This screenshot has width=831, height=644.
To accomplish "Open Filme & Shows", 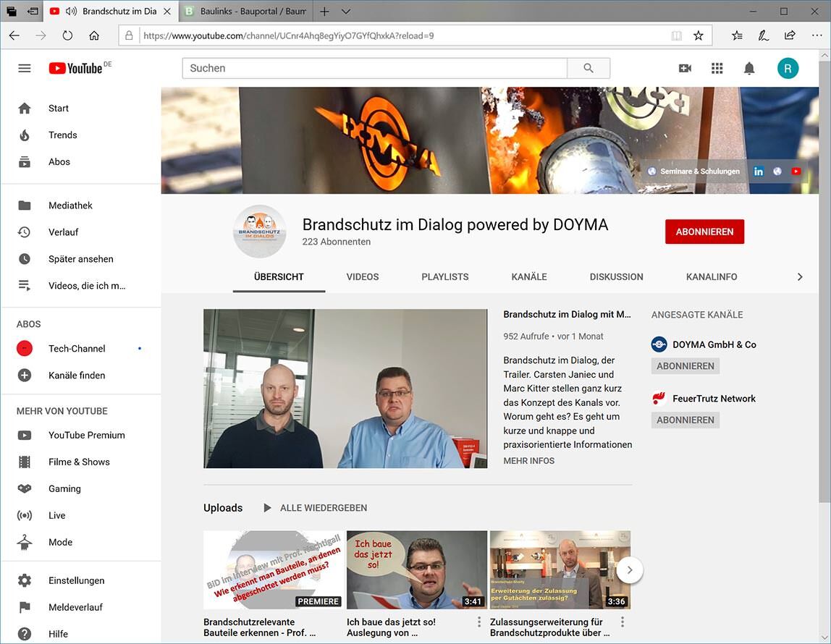I will [x=80, y=462].
